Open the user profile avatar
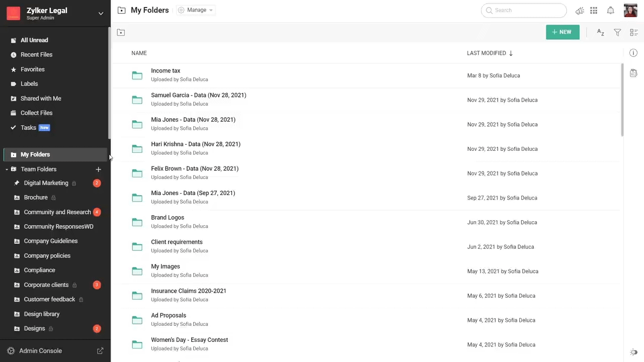 click(x=630, y=11)
